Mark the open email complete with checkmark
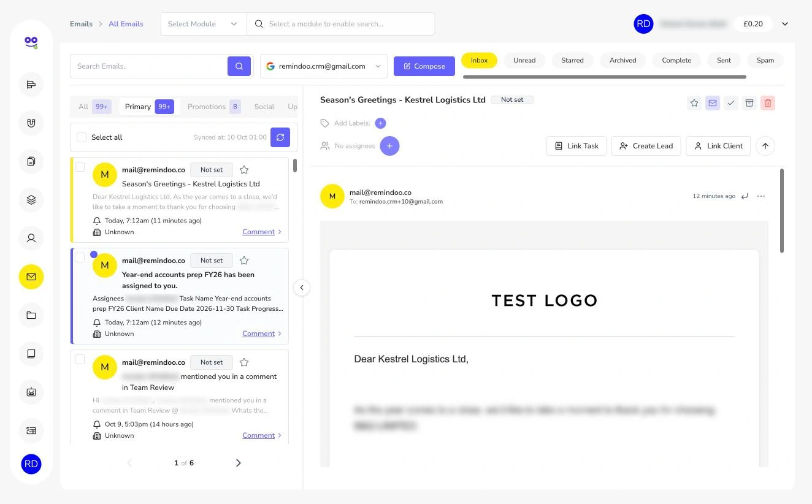The image size is (812, 504). click(x=731, y=103)
